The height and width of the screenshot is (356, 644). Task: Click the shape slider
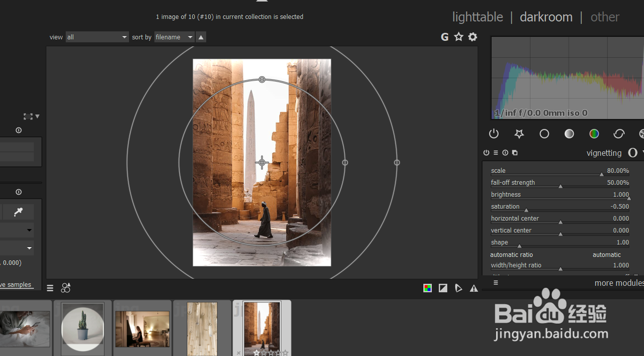560,243
